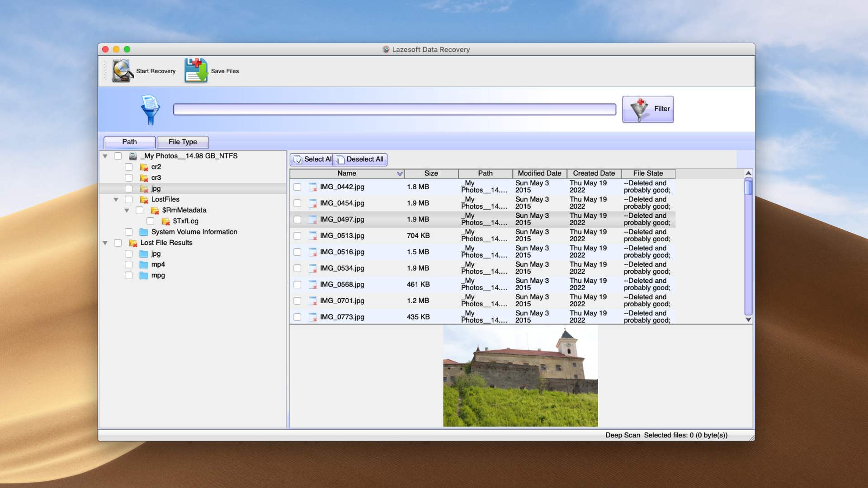This screenshot has width=868, height=488.
Task: Sort by the Size column header
Action: click(x=431, y=174)
